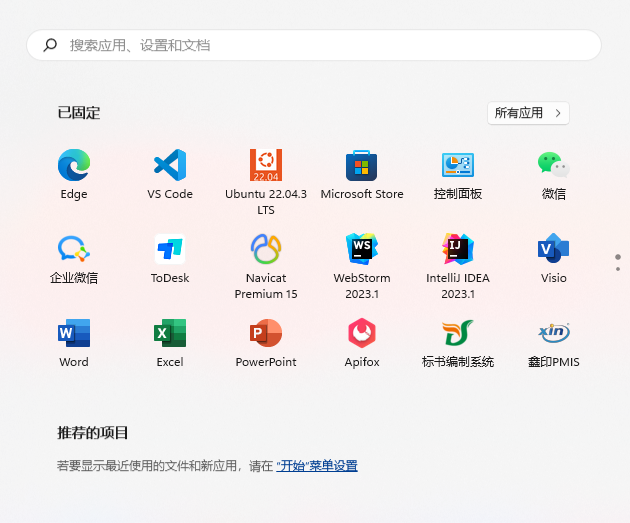Screen dimensions: 630x523
Task: Go to second pinned page dot
Action: click(618, 269)
